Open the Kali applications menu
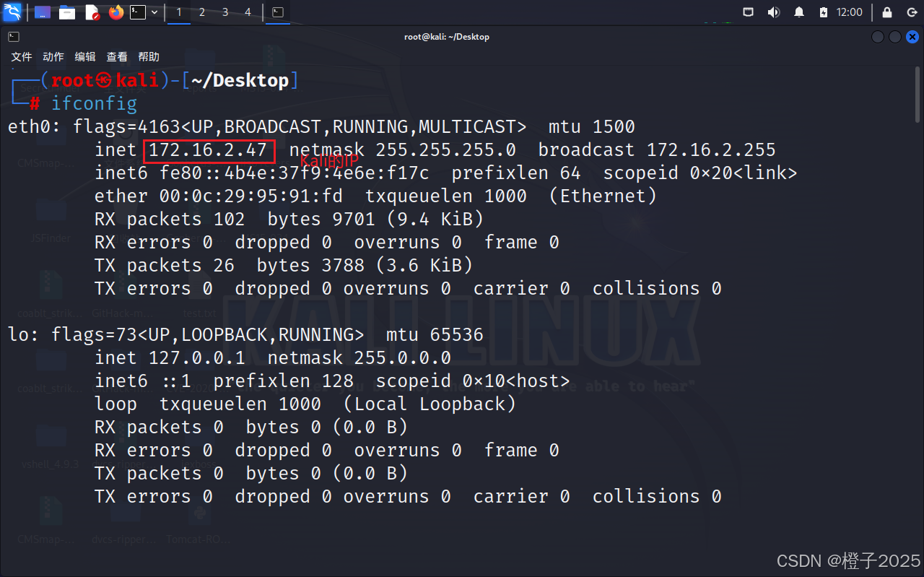This screenshot has width=924, height=577. coord(12,12)
